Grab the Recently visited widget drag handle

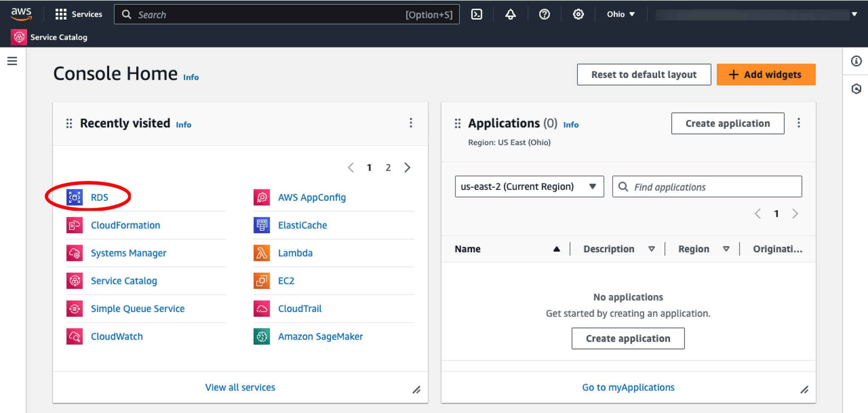[x=69, y=123]
